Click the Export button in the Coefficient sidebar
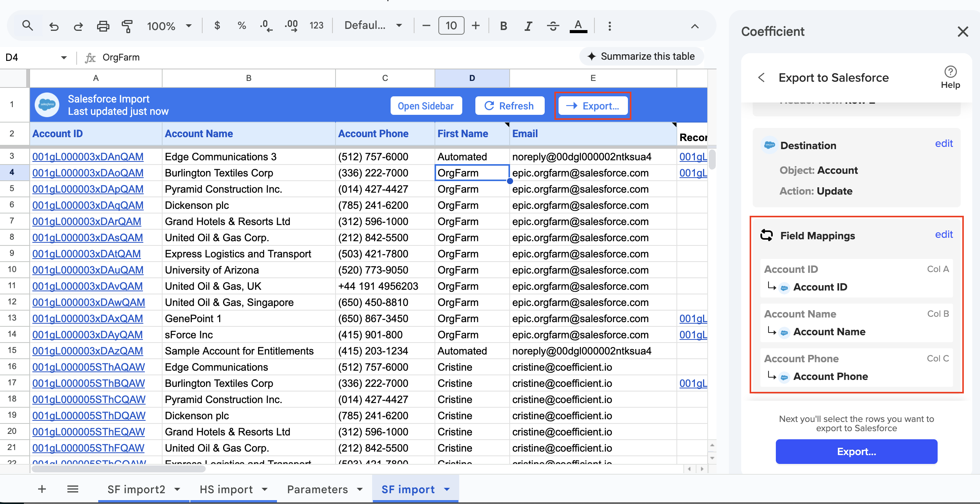980x504 pixels. [856, 452]
